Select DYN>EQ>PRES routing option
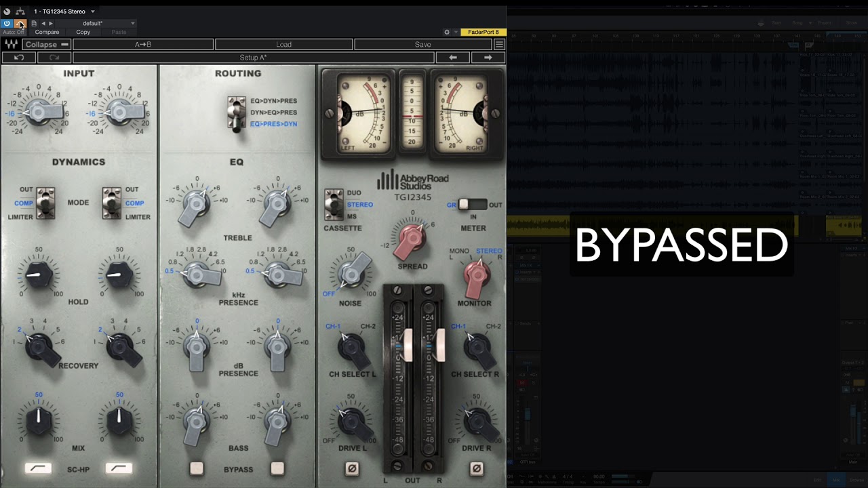868x488 pixels. tap(273, 113)
